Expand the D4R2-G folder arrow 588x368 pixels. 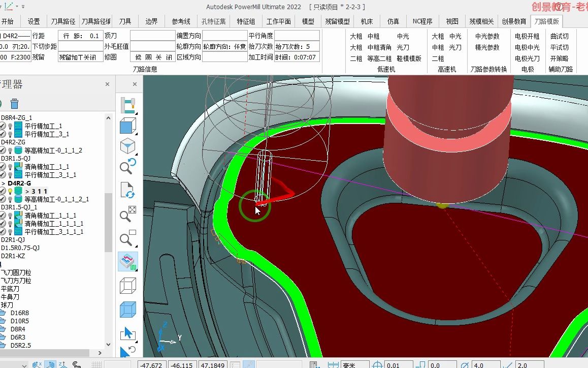pyautogui.click(x=4, y=183)
